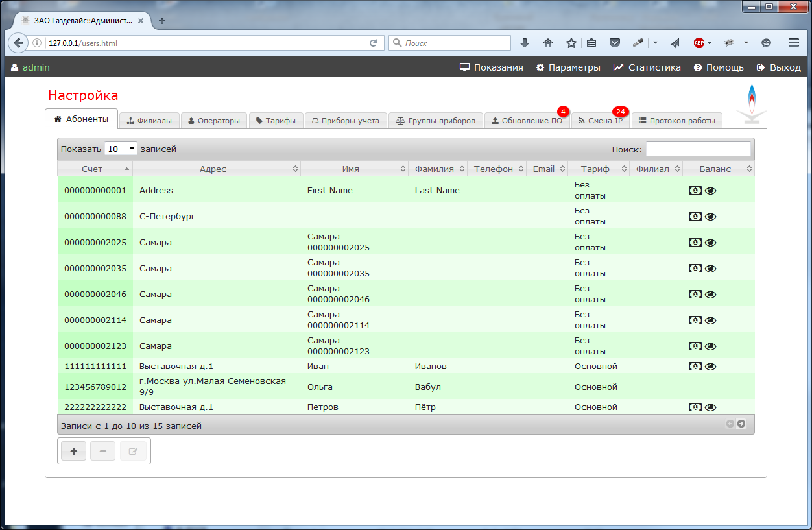
Task: Click the edit record pencil button
Action: [x=133, y=451]
